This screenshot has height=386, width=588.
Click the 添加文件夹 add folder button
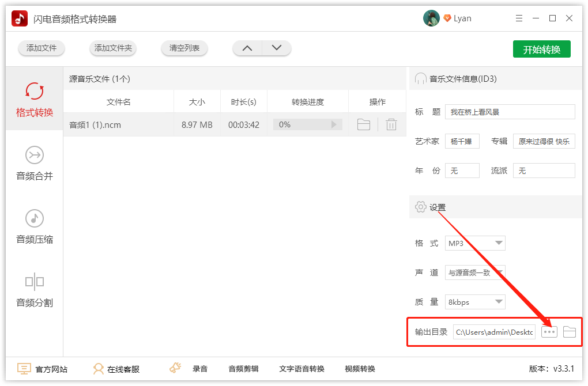[112, 48]
